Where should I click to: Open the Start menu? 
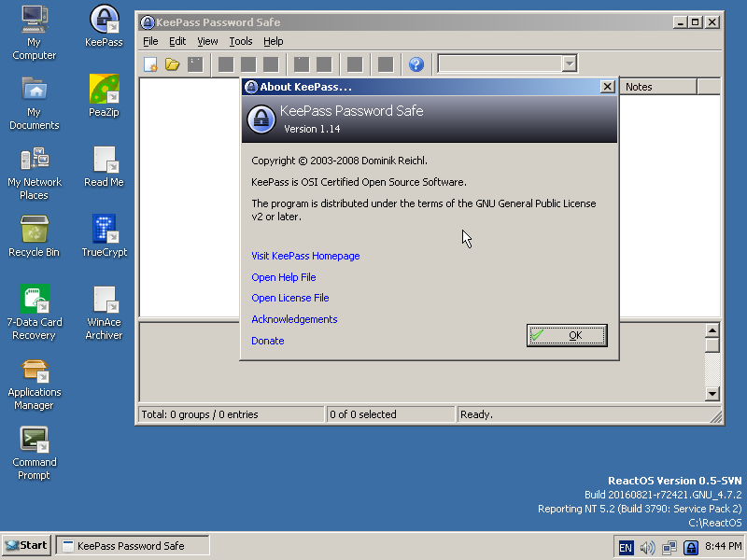(x=25, y=545)
